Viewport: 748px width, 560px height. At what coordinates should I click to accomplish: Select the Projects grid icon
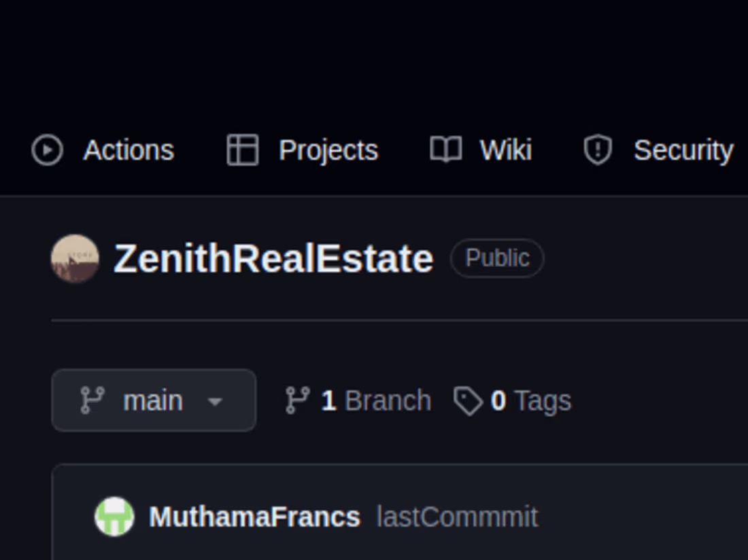[x=243, y=150]
